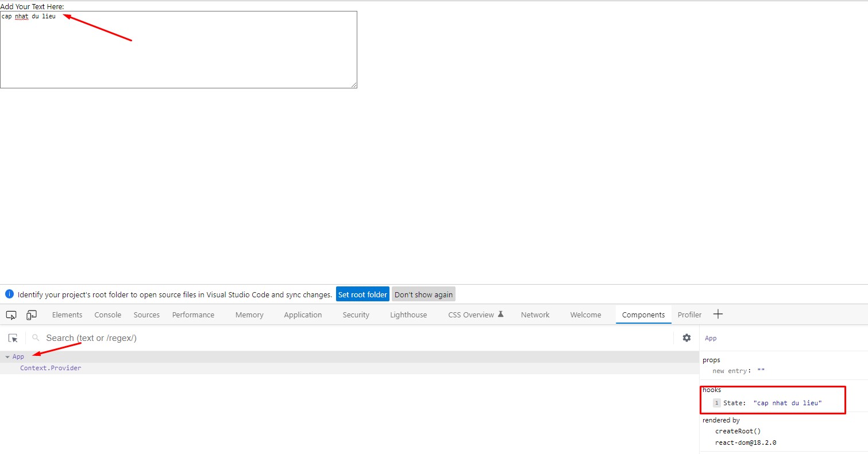Switch to the Profiler tab
The width and height of the screenshot is (868, 454).
coord(689,315)
